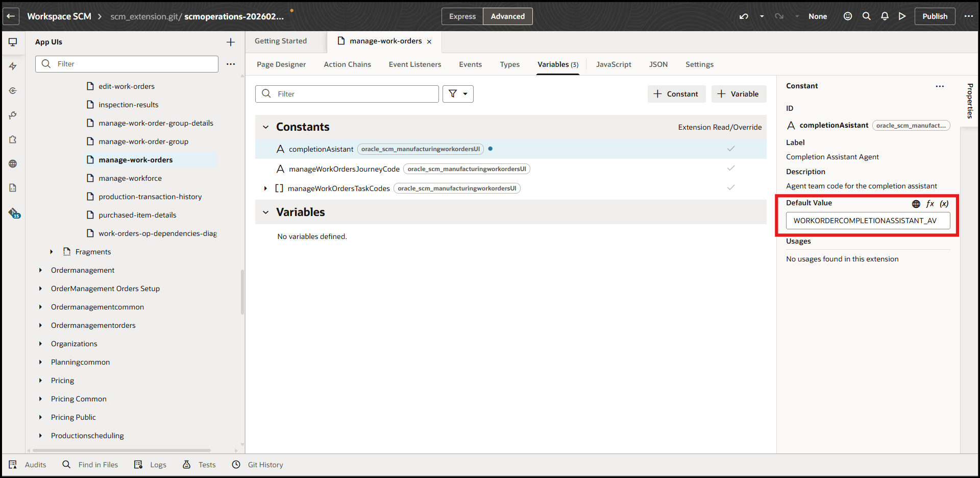Expand the Productionscheduling tree node

pos(40,436)
